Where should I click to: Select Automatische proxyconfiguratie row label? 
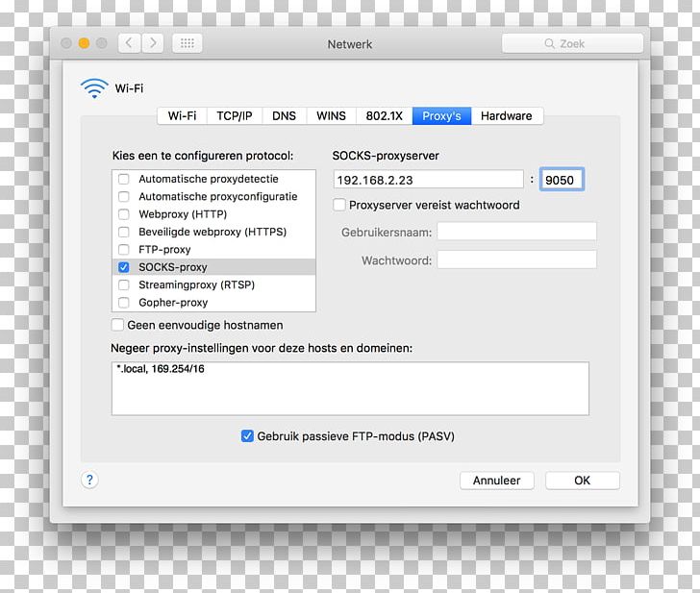click(218, 197)
